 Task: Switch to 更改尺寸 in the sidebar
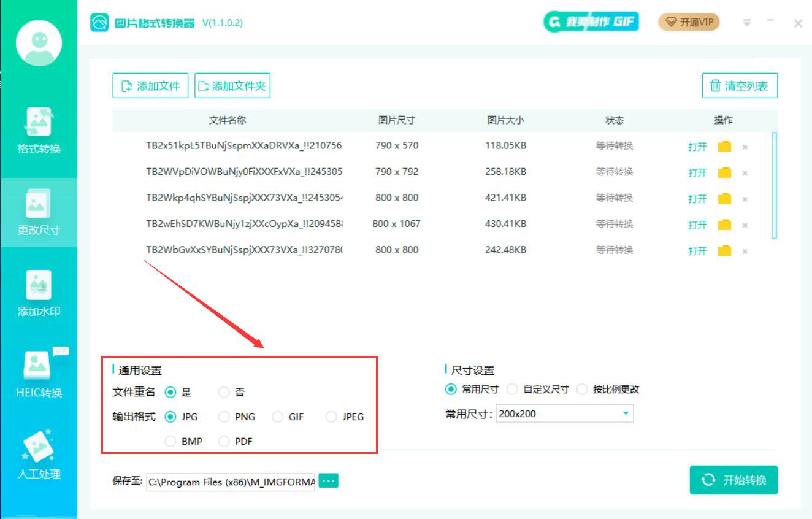[39, 212]
